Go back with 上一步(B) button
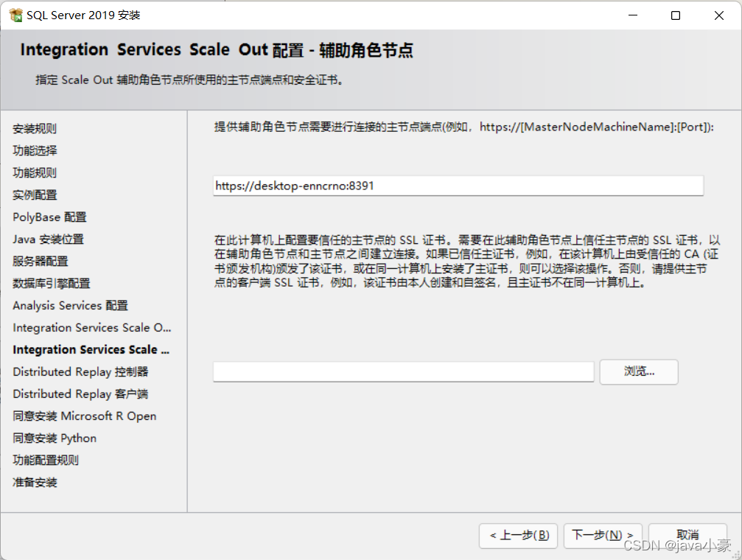The image size is (742, 560). tap(518, 536)
